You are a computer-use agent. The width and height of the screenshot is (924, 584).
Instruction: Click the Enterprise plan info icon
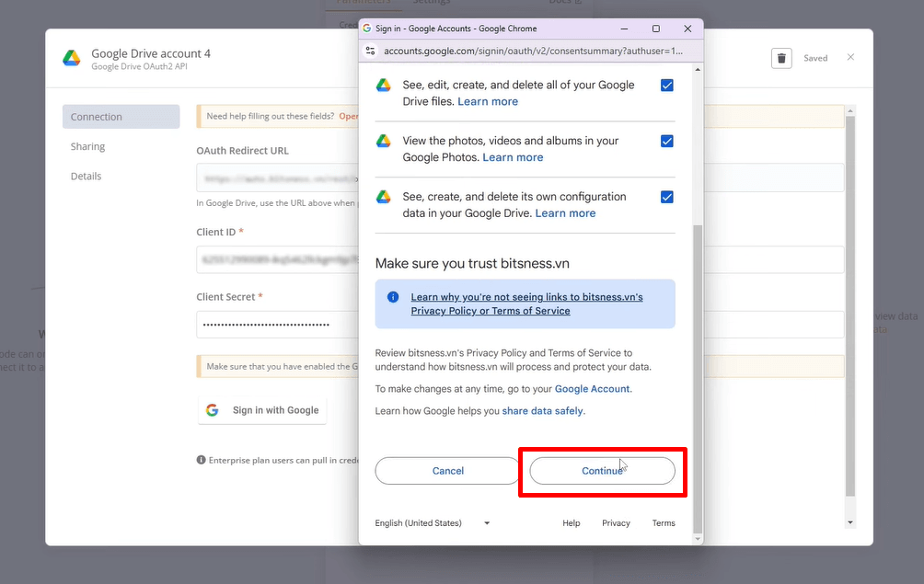[x=201, y=460]
